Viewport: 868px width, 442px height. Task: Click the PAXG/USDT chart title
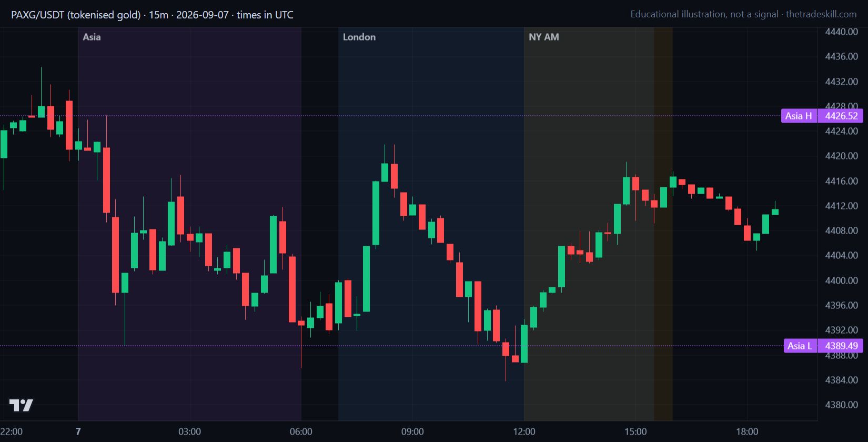152,15
